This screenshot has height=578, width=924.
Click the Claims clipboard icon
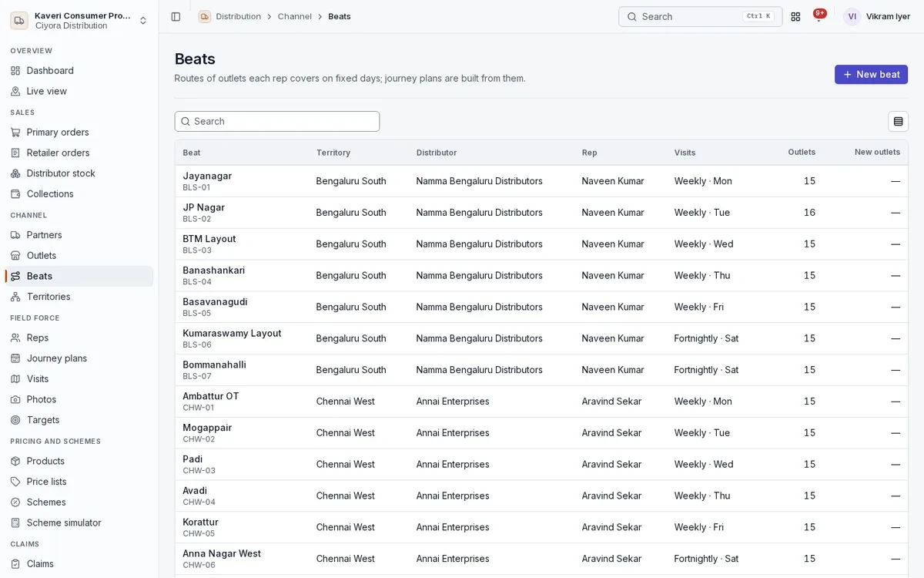point(15,564)
